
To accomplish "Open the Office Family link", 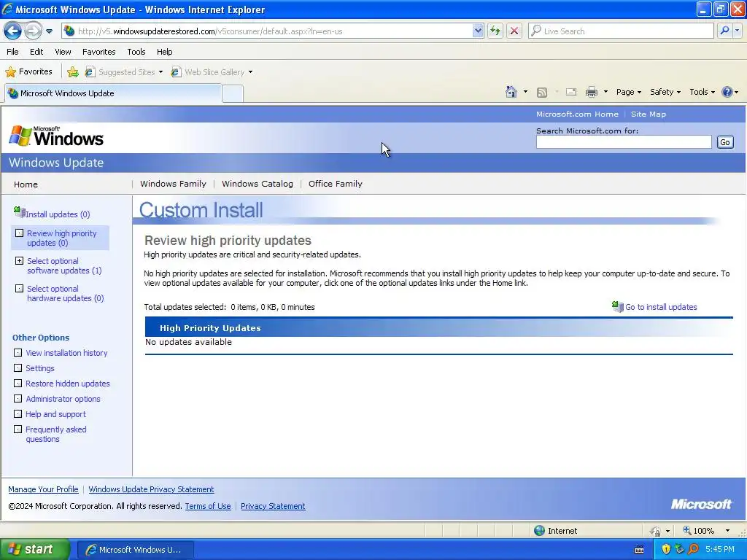I will click(x=336, y=184).
